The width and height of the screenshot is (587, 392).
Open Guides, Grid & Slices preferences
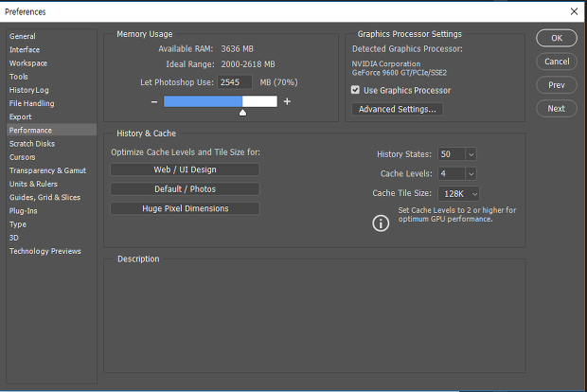44,197
